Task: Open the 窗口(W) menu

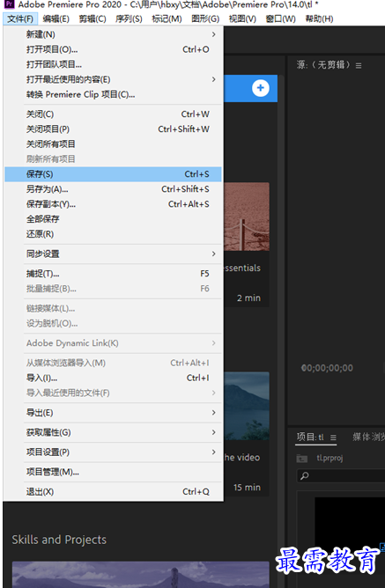Action: [x=280, y=18]
